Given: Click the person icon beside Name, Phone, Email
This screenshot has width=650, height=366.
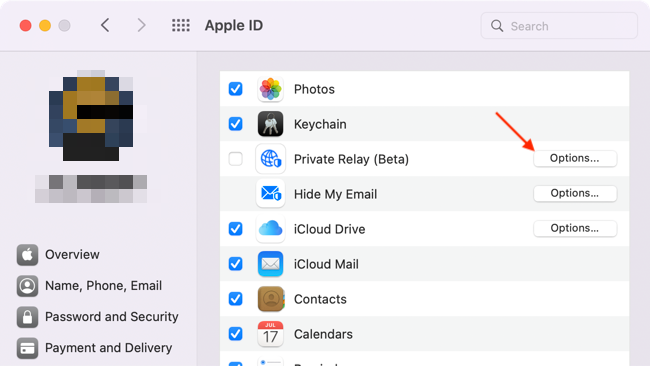Looking at the screenshot, I should 27,286.
